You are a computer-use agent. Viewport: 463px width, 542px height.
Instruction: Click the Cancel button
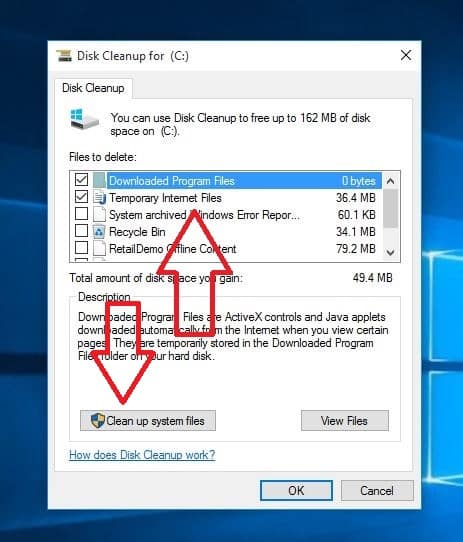pos(377,490)
